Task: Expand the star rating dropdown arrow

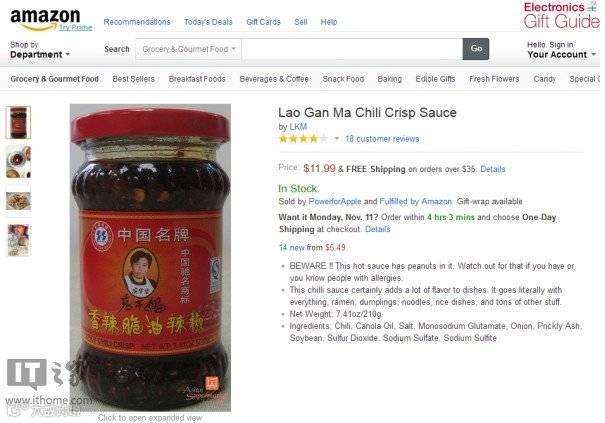Action: (x=336, y=139)
